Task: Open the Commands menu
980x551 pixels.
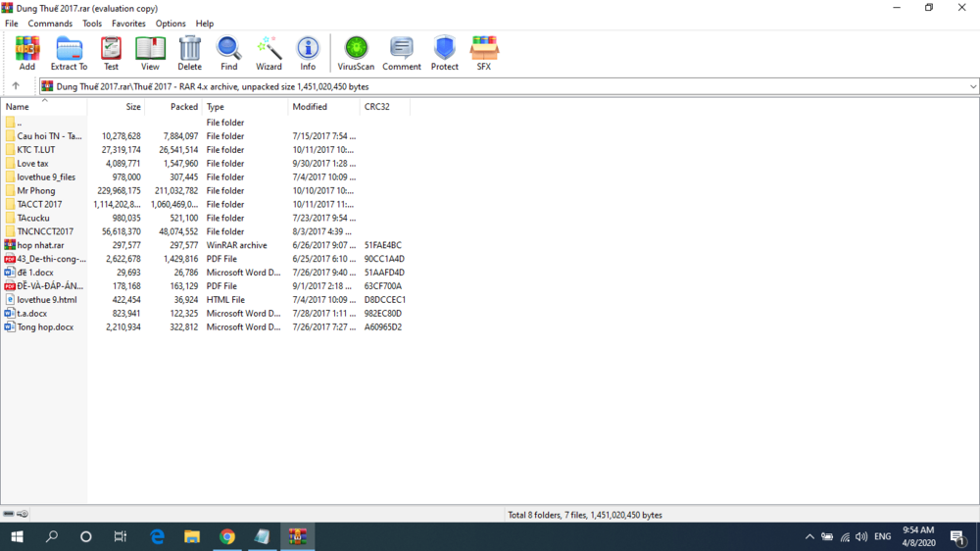Action: point(50,24)
